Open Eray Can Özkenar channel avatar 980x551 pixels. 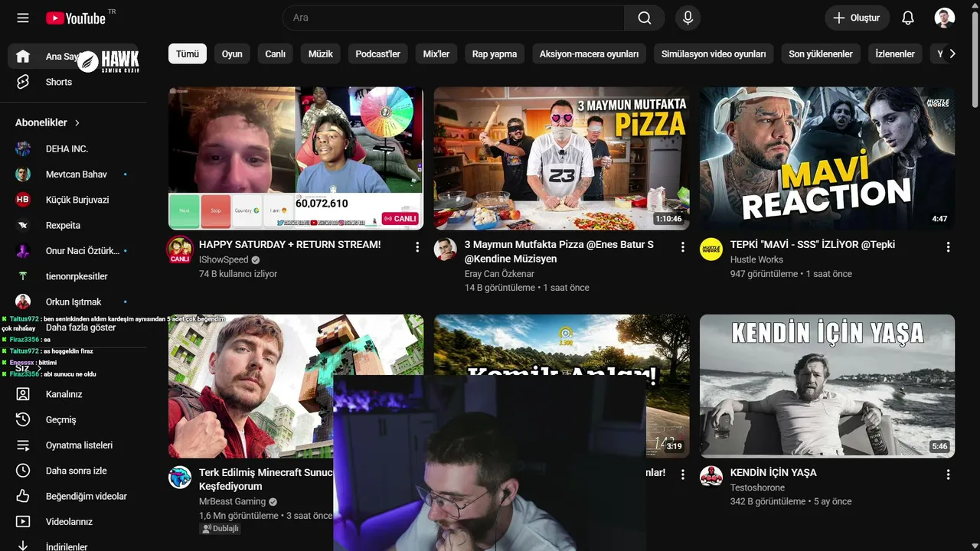coord(446,249)
